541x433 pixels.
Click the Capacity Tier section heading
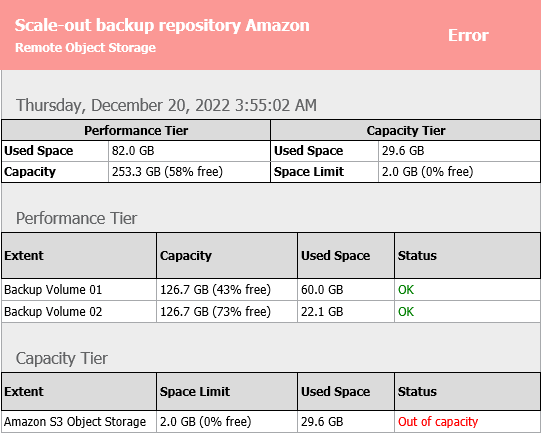[x=62, y=358]
